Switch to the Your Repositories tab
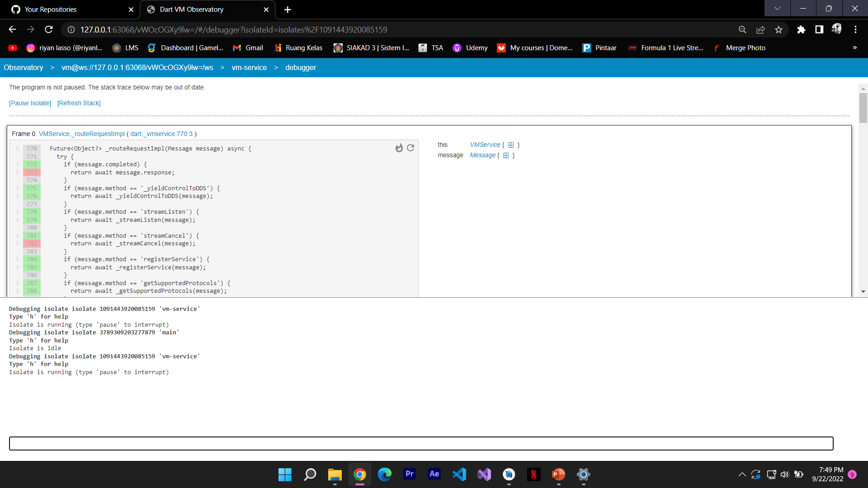Screen dimensions: 868x488 51,9
